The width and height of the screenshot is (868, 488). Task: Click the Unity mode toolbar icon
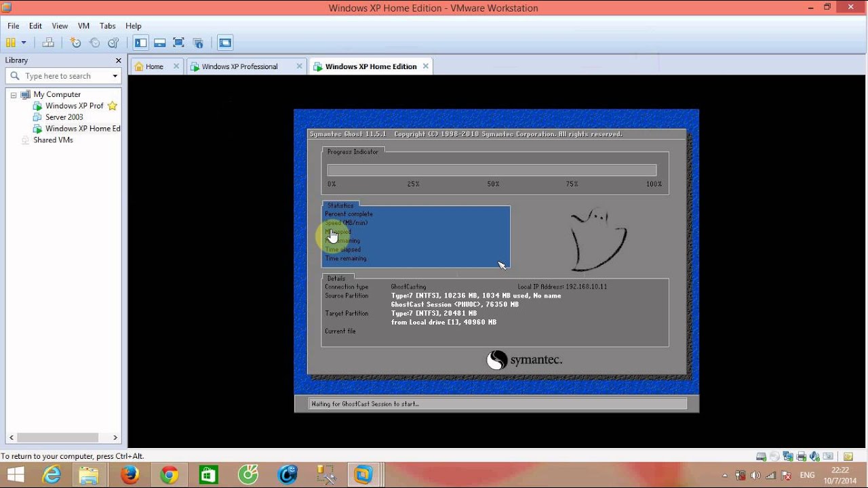[x=197, y=43]
